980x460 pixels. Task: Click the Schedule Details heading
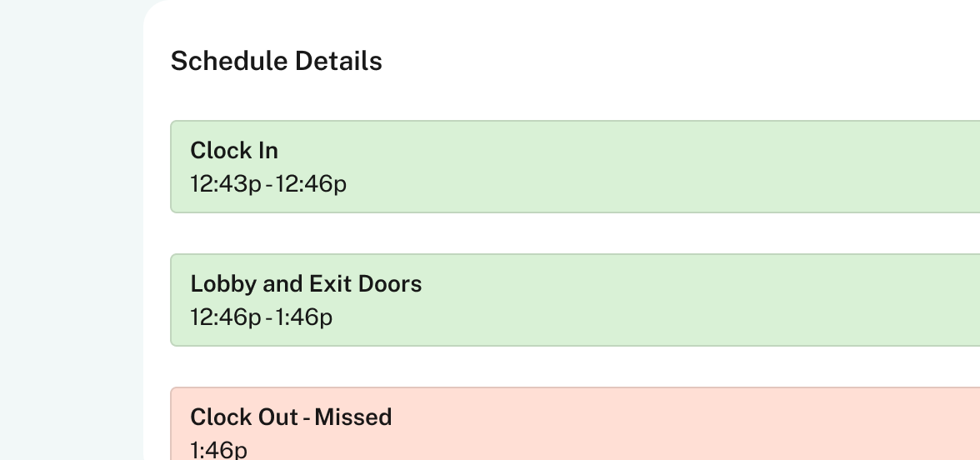pos(276,61)
